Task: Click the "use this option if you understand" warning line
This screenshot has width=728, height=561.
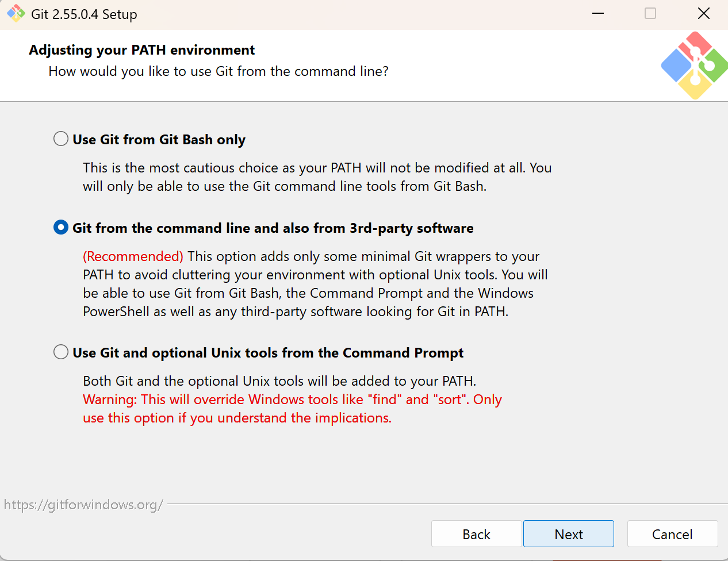Action: pyautogui.click(x=237, y=418)
